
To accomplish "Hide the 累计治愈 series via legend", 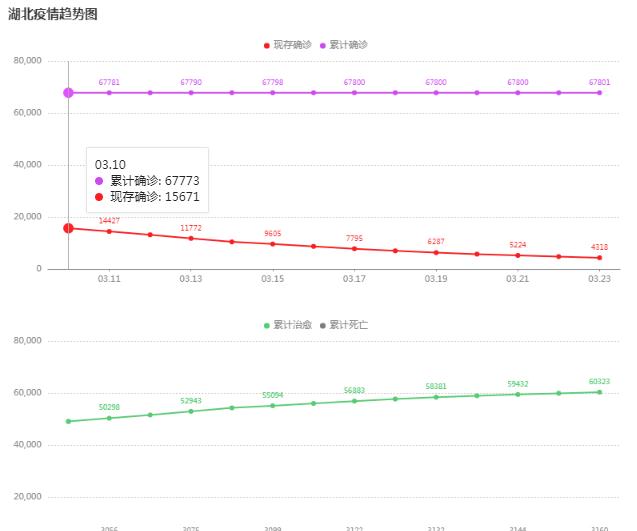I will [x=286, y=325].
